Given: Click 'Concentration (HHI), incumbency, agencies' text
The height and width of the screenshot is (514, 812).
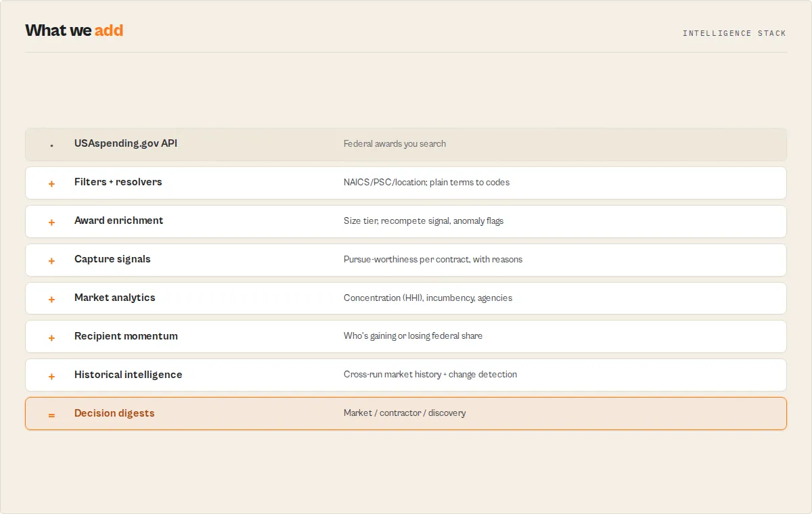Looking at the screenshot, I should tap(428, 298).
